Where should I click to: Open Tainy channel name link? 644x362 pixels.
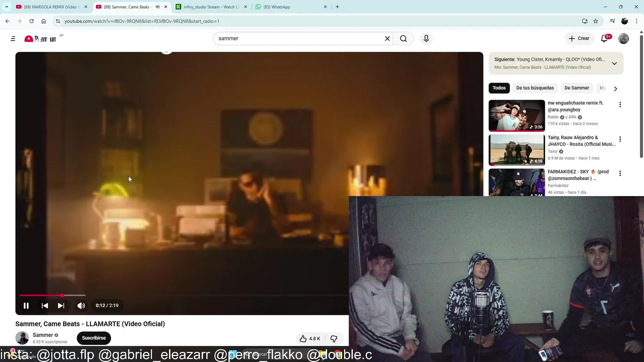coord(552,151)
